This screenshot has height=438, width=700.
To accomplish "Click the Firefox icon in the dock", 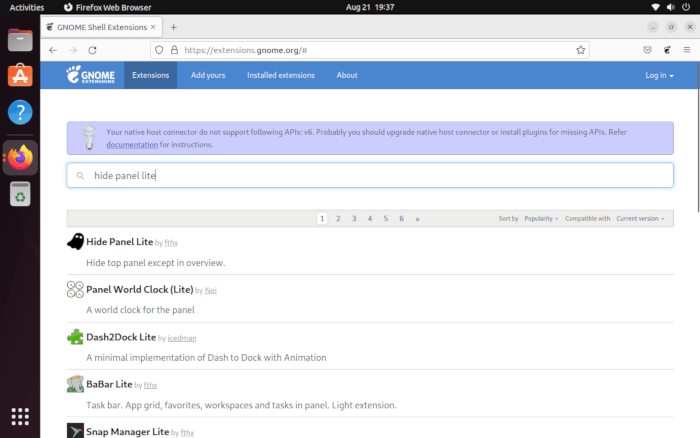I will 20,157.
